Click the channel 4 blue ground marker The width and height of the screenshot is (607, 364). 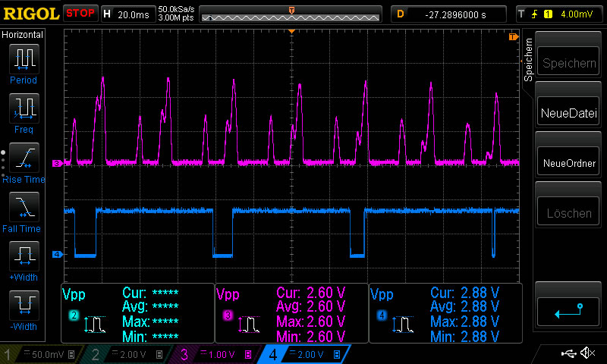click(x=57, y=254)
